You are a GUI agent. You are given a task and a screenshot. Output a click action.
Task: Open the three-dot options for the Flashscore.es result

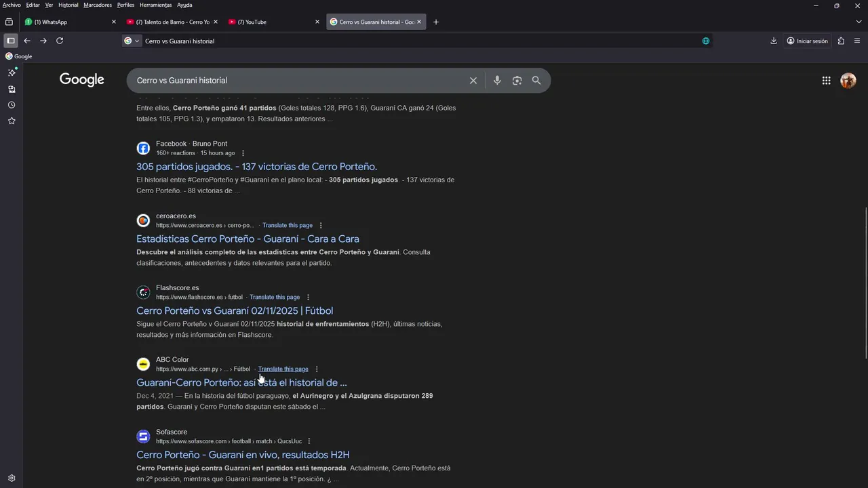tap(308, 297)
